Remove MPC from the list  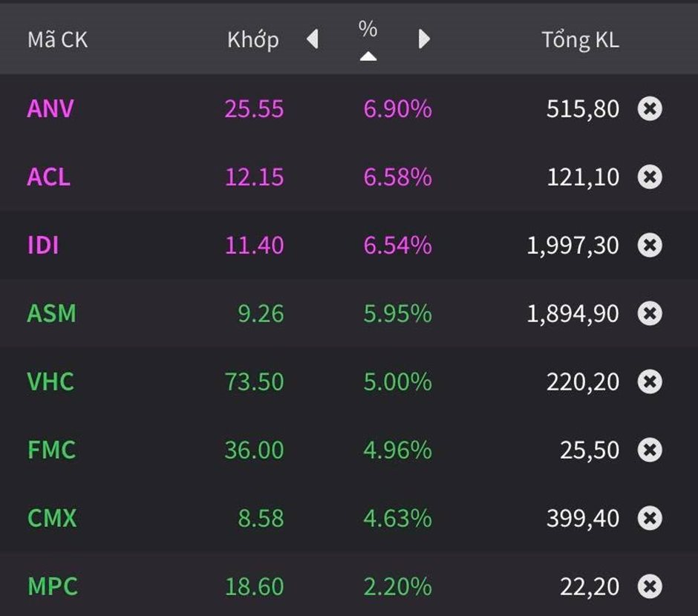click(x=650, y=586)
